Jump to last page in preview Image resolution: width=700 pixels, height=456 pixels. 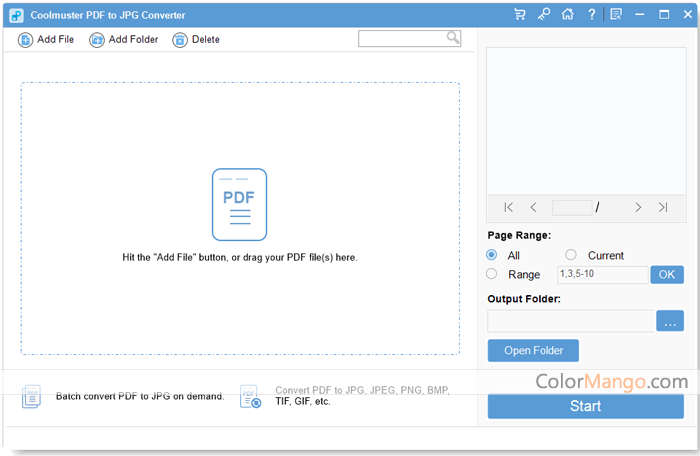pos(663,207)
